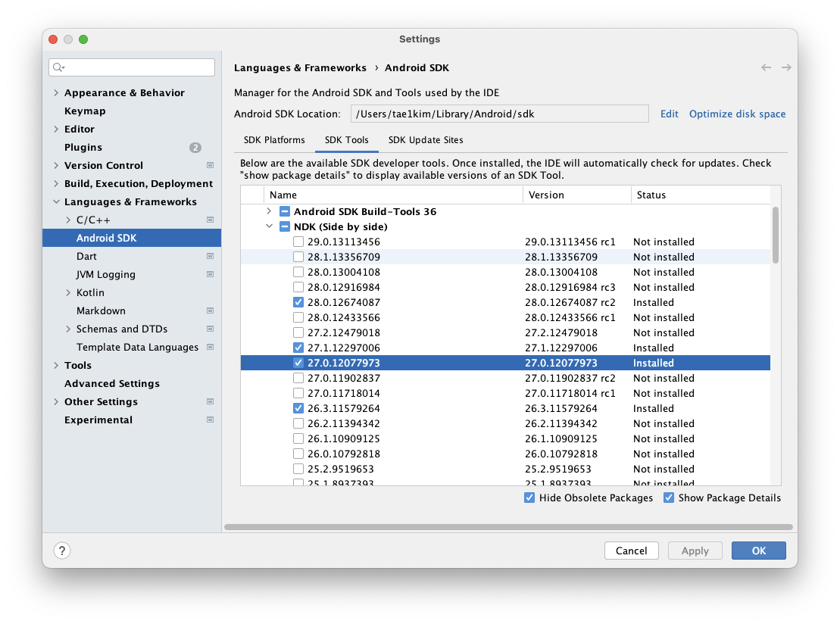The width and height of the screenshot is (840, 624).
Task: Select Android SDK in sidebar
Action: tap(132, 239)
